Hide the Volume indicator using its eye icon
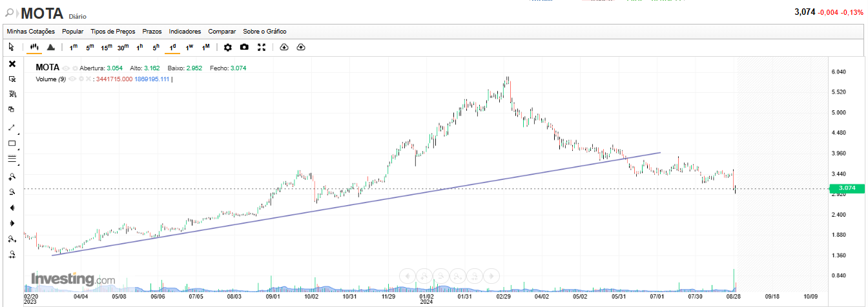 click(72, 79)
